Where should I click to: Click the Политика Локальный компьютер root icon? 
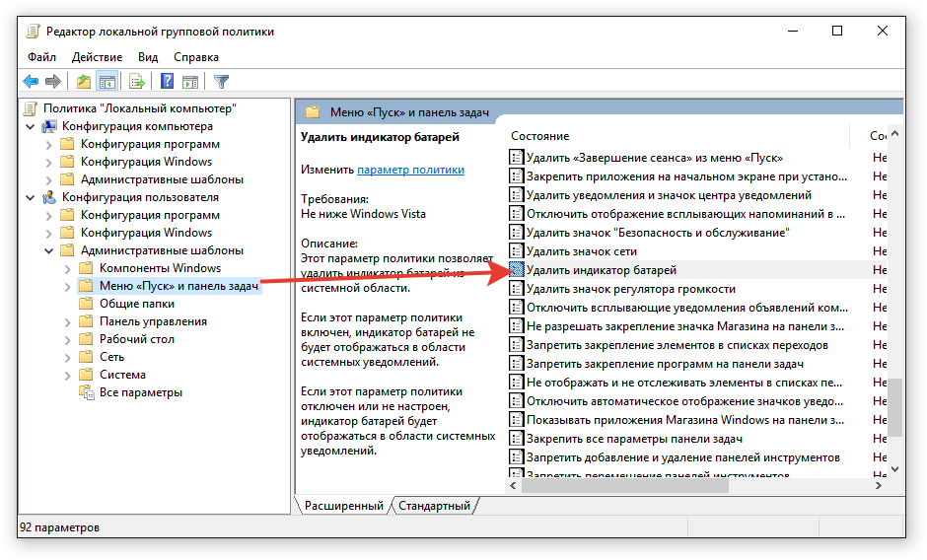coord(31,108)
